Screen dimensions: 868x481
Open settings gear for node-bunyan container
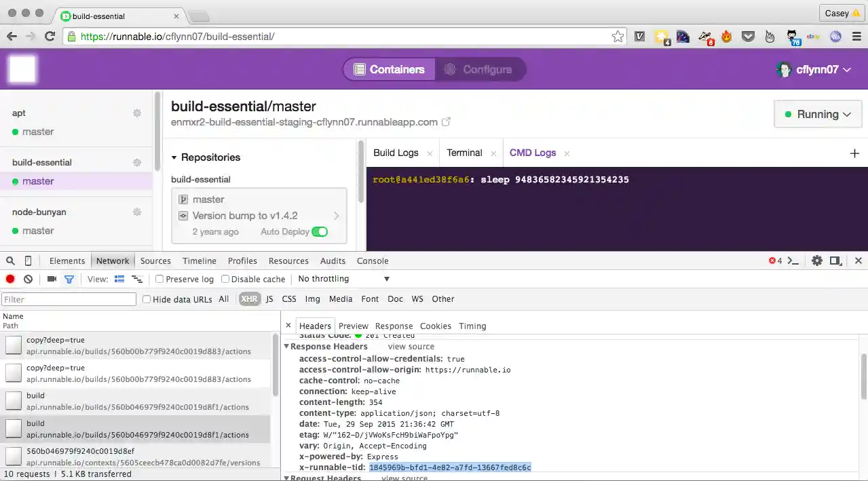(137, 212)
